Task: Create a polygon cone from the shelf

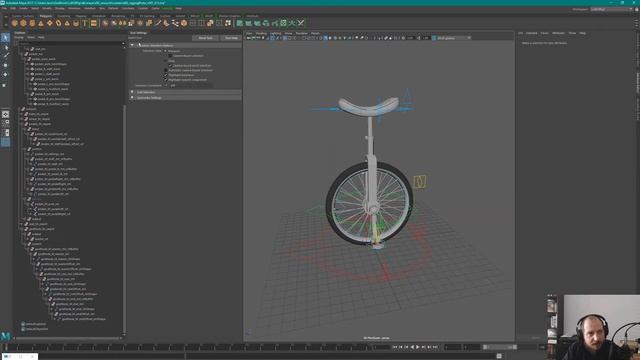Action: point(41,23)
